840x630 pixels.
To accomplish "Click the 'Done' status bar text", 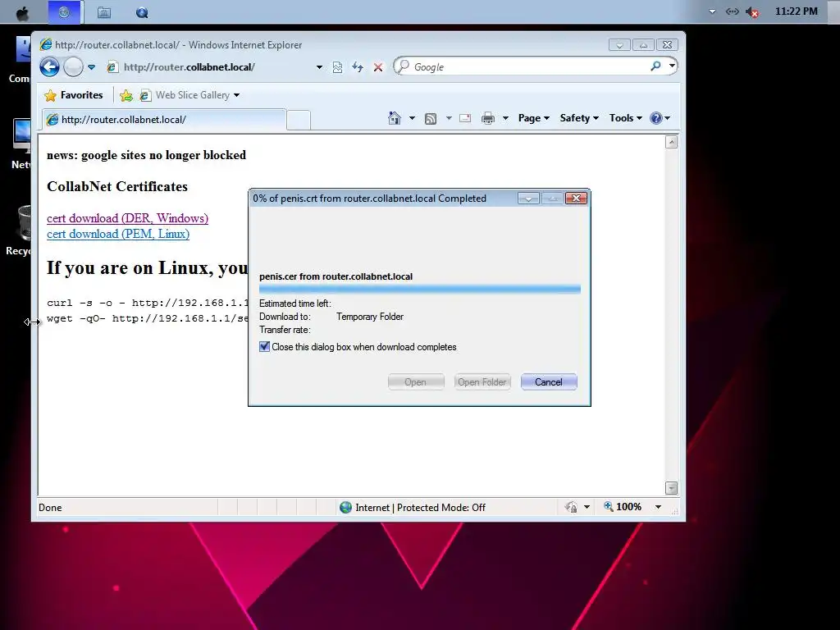I will coord(50,507).
